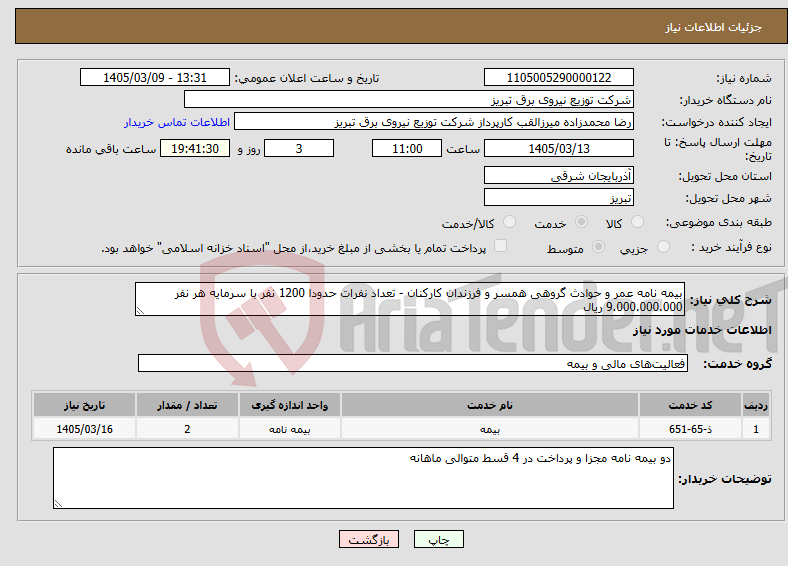Click the واحد اندازه گیری column header
The image size is (788, 566).
pos(289,405)
